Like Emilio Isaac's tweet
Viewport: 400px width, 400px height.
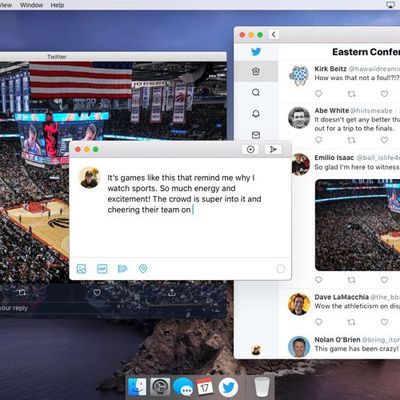384,280
